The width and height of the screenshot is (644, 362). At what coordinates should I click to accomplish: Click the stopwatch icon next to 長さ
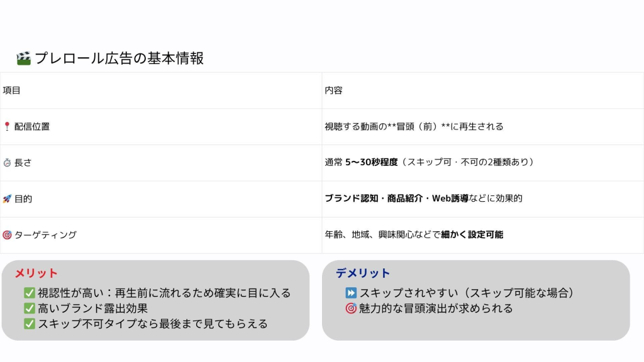[7, 163]
